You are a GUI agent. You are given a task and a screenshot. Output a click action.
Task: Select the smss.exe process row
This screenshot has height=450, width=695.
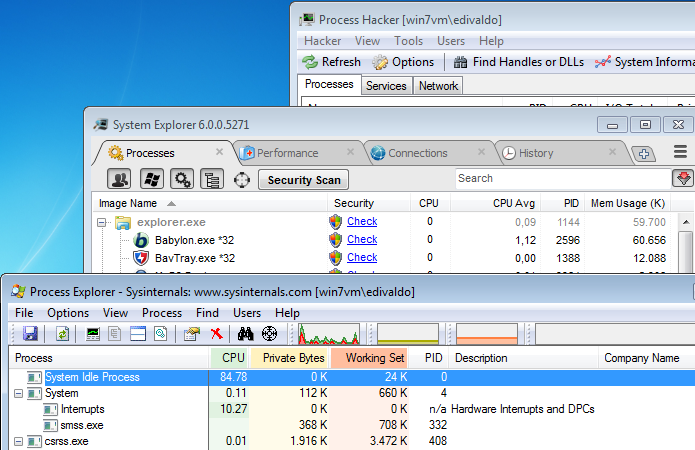[x=352, y=425]
